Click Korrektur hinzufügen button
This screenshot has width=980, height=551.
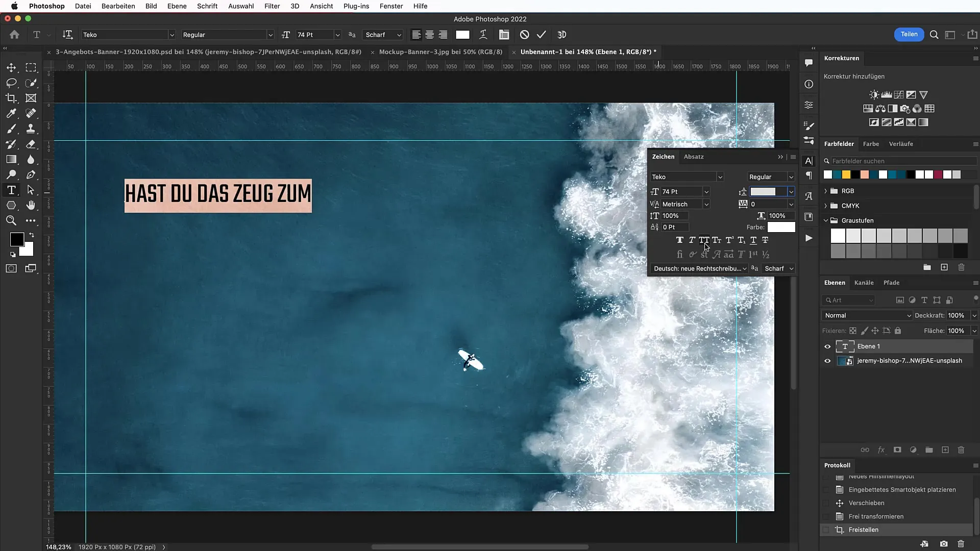click(x=855, y=76)
